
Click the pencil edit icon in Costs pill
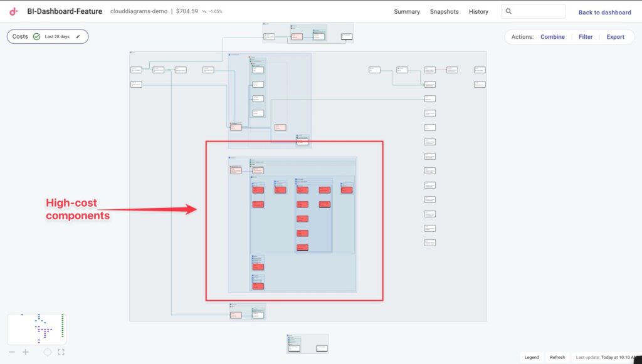(x=78, y=37)
